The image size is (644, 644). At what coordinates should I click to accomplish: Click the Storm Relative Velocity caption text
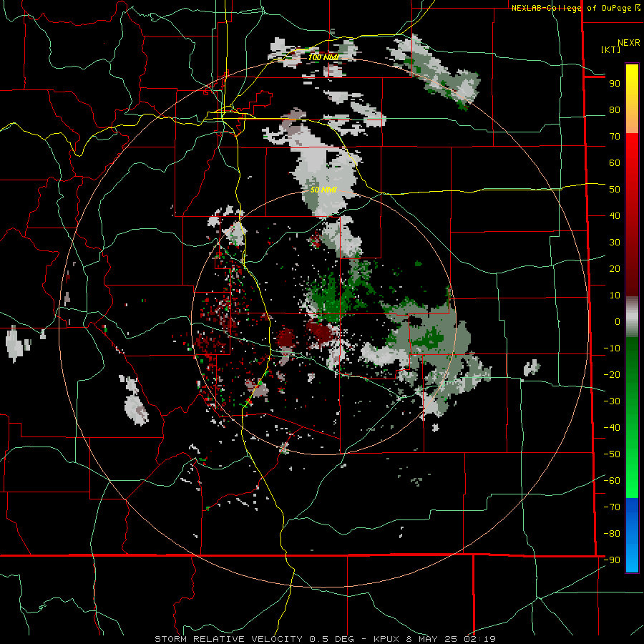(x=326, y=639)
